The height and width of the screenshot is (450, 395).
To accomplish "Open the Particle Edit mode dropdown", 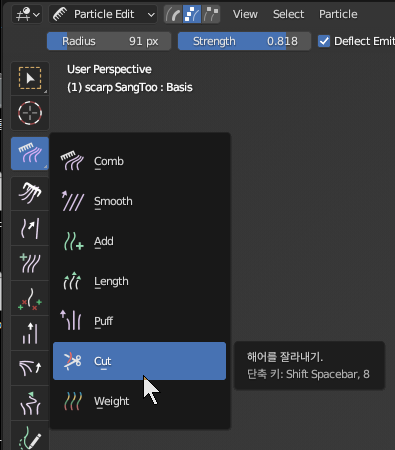I will (x=103, y=14).
